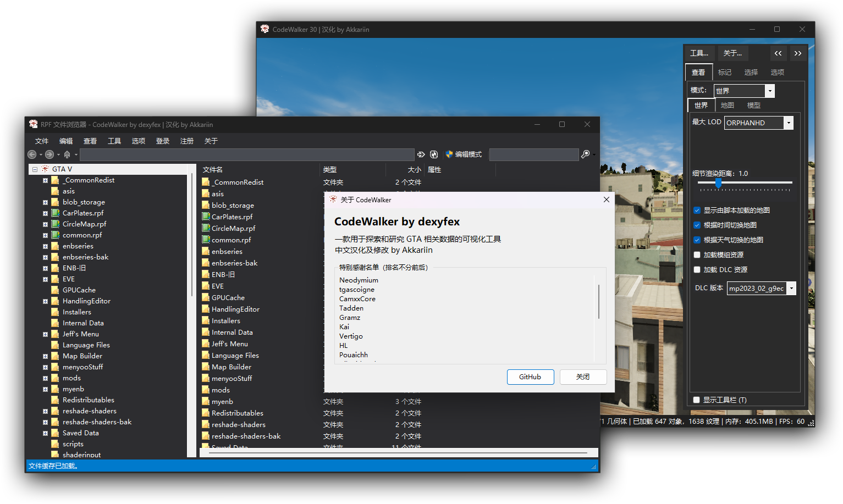Open the 文件 menu in RPF browser
Image resolution: width=843 pixels, height=504 pixels.
pyautogui.click(x=42, y=141)
